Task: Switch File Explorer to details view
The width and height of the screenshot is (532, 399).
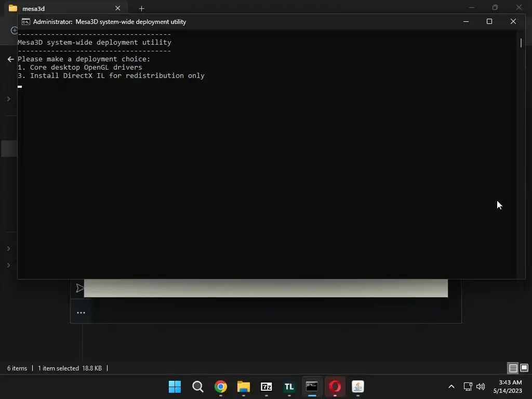Action: point(513,368)
